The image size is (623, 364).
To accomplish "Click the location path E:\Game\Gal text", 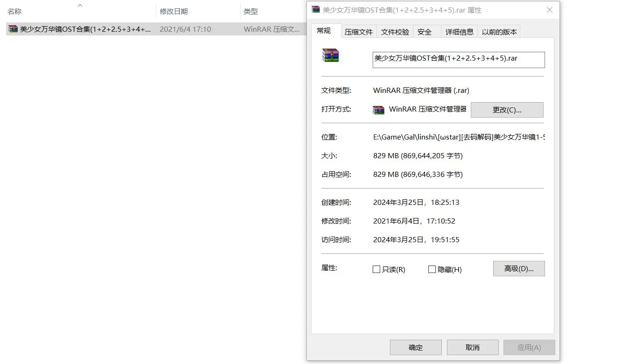I will click(x=459, y=137).
